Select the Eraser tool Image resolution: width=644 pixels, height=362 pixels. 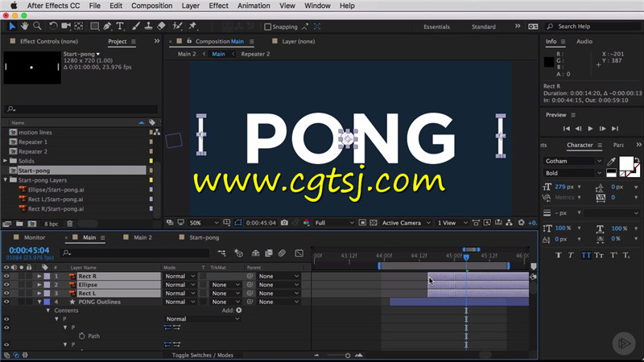tap(161, 27)
